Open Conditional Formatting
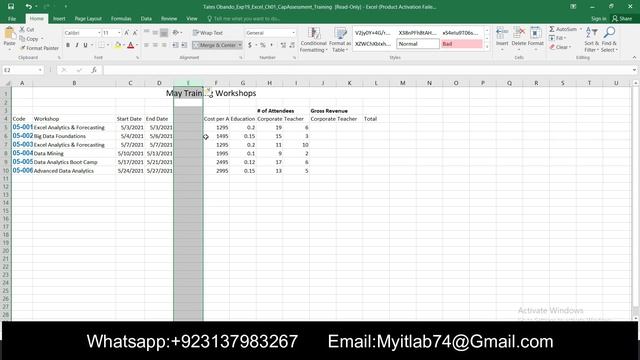This screenshot has width=640, height=360. click(x=313, y=40)
